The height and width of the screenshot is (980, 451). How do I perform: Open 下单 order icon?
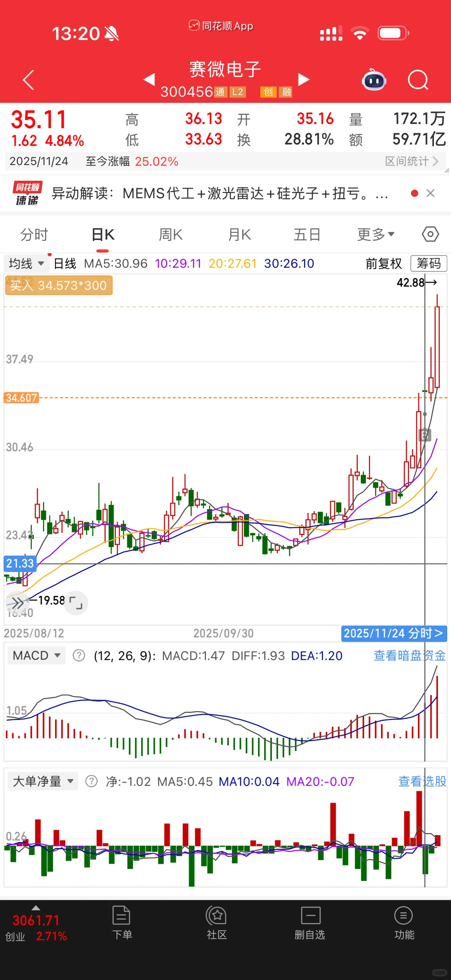[122, 923]
